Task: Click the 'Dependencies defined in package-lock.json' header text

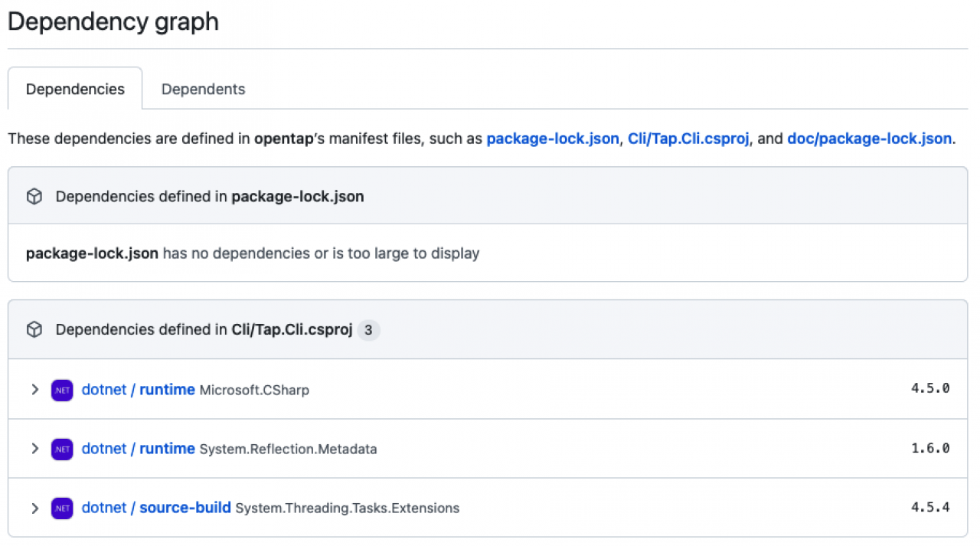Action: pos(210,197)
